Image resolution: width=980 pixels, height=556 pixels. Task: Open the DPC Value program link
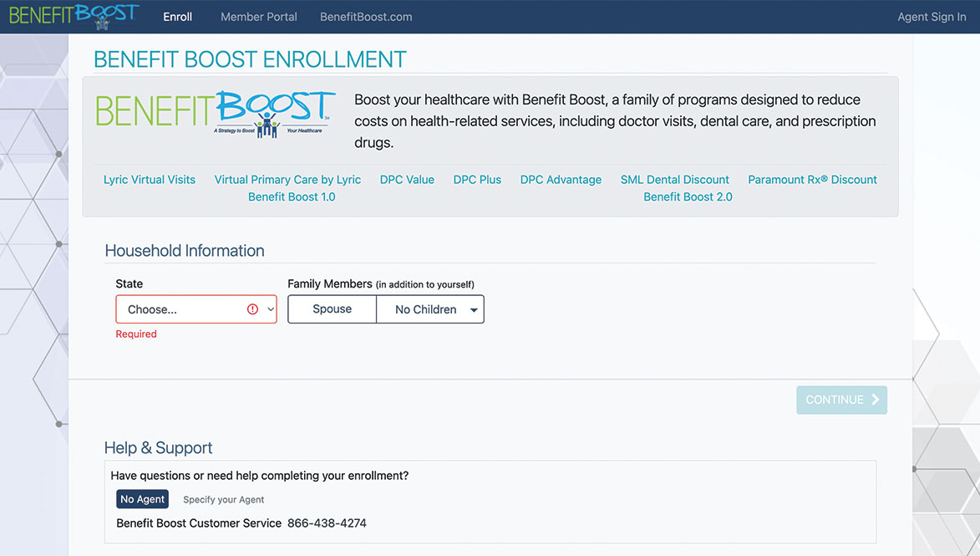pyautogui.click(x=407, y=179)
